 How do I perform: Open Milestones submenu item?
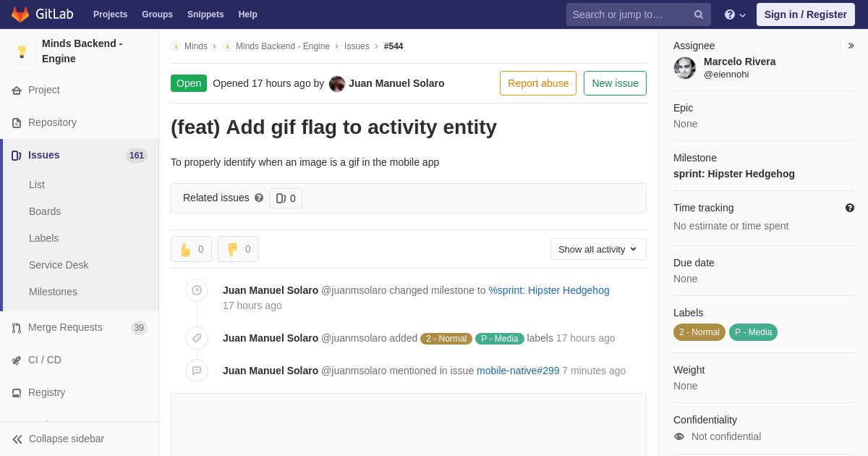point(53,292)
